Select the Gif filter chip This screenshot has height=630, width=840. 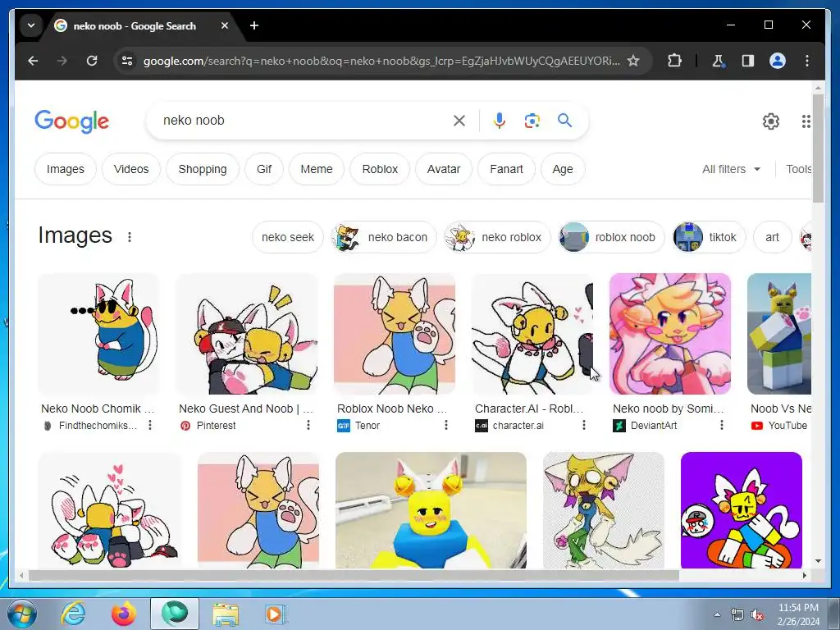264,169
